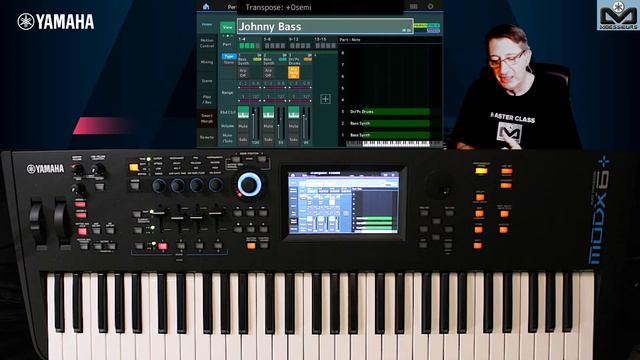The width and height of the screenshot is (640, 360).
Task: Mute Part 3
Action: pyautogui.click(x=293, y=126)
